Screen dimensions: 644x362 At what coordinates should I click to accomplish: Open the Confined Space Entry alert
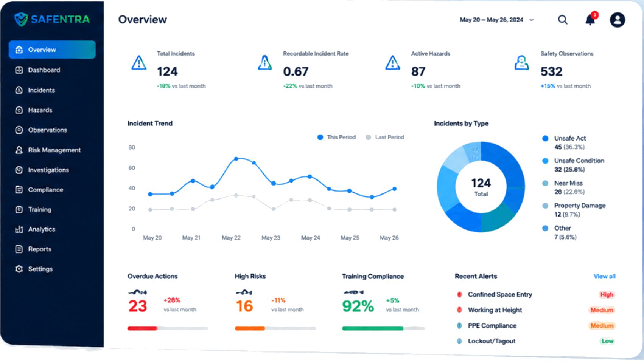(500, 294)
